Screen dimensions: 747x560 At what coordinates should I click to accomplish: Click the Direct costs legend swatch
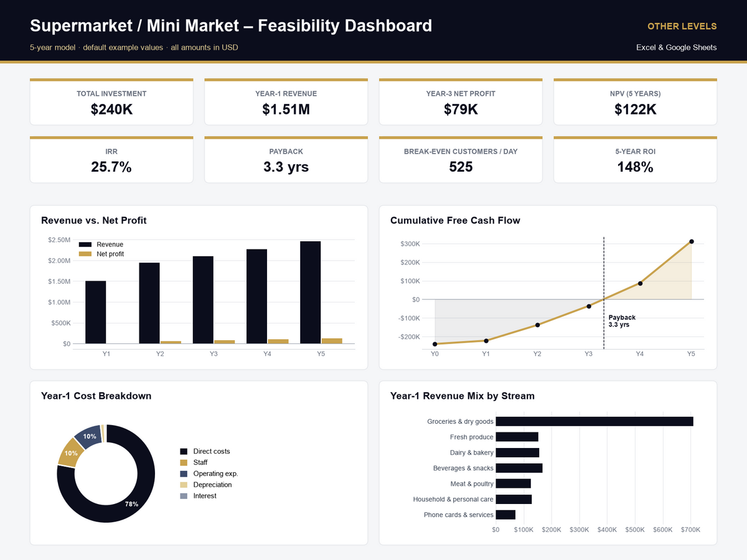coord(184,451)
